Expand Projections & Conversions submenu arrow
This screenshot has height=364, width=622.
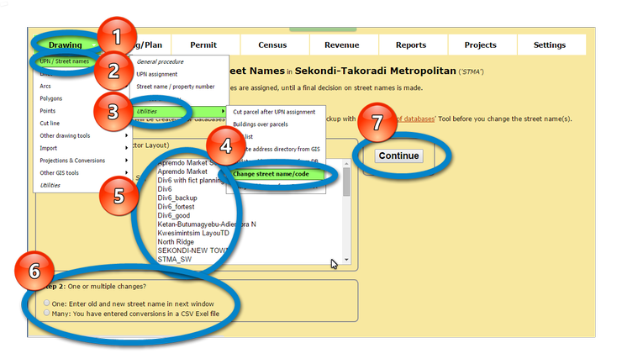[x=126, y=161]
